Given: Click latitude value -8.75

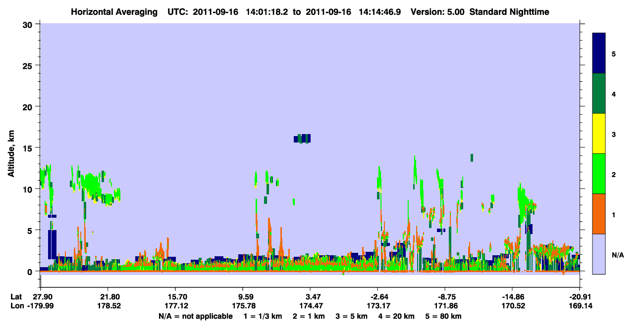Looking at the screenshot, I should tap(445, 296).
